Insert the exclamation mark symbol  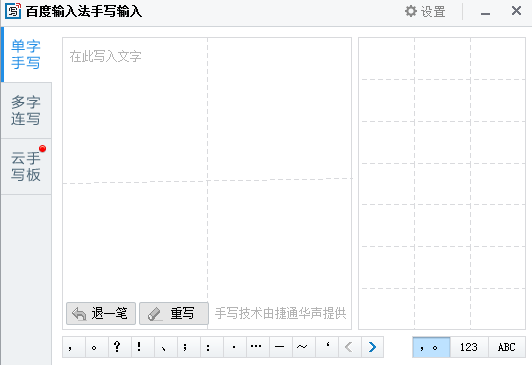tap(143, 347)
